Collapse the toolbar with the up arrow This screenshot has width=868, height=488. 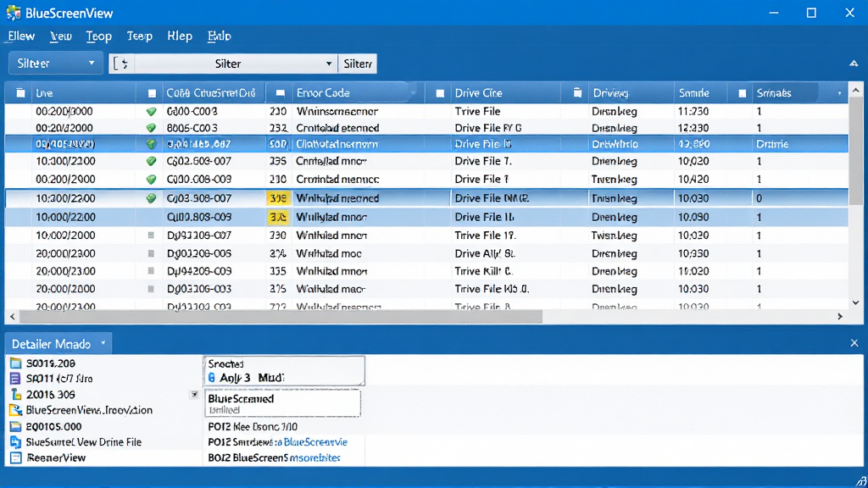854,64
